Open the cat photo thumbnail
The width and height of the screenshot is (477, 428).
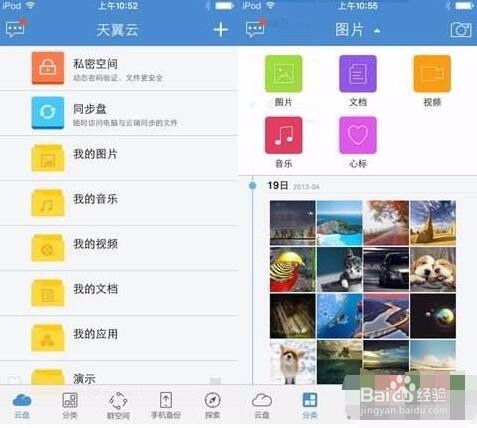point(339,269)
